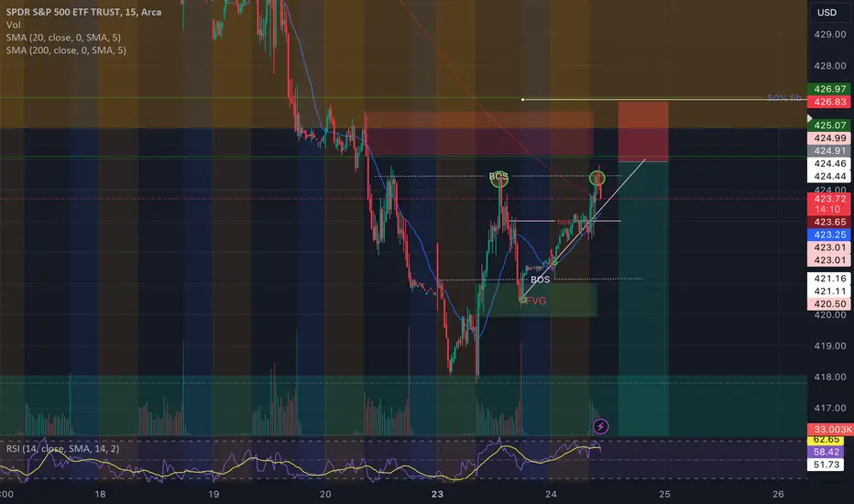Click the green 425.07 price label
This screenshot has width=854, height=504.
[829, 126]
